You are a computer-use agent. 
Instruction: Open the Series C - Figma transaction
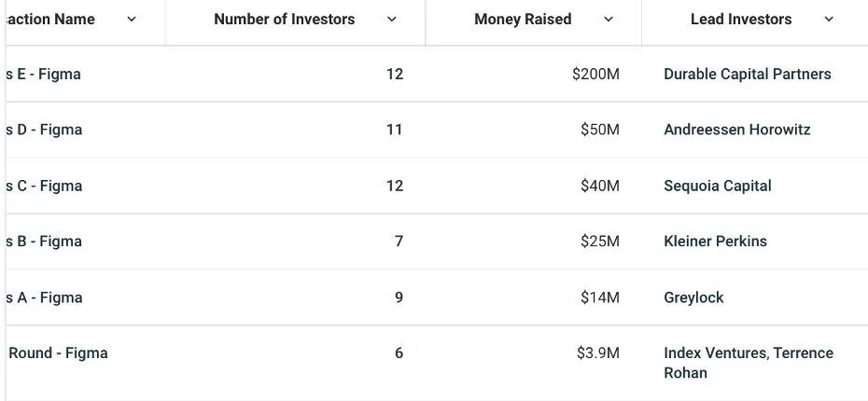click(x=44, y=186)
